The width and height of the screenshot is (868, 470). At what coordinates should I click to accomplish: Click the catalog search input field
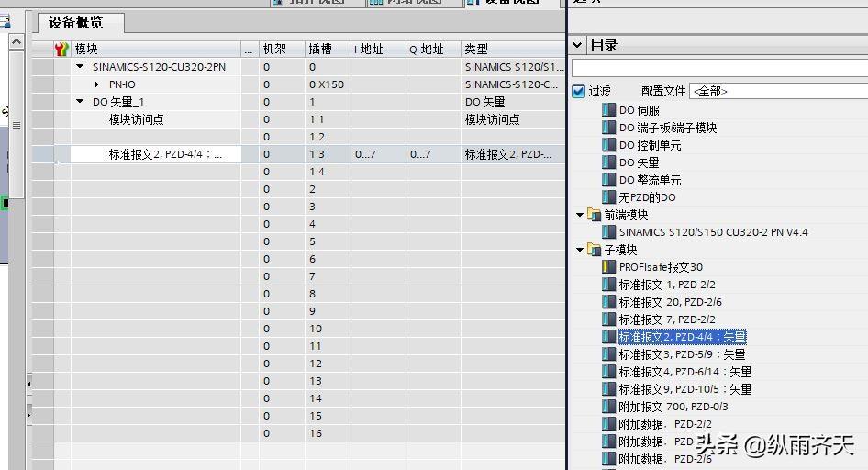coord(719,68)
